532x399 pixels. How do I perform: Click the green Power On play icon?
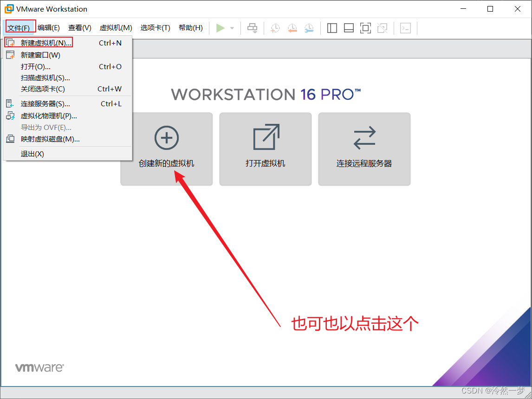[220, 28]
